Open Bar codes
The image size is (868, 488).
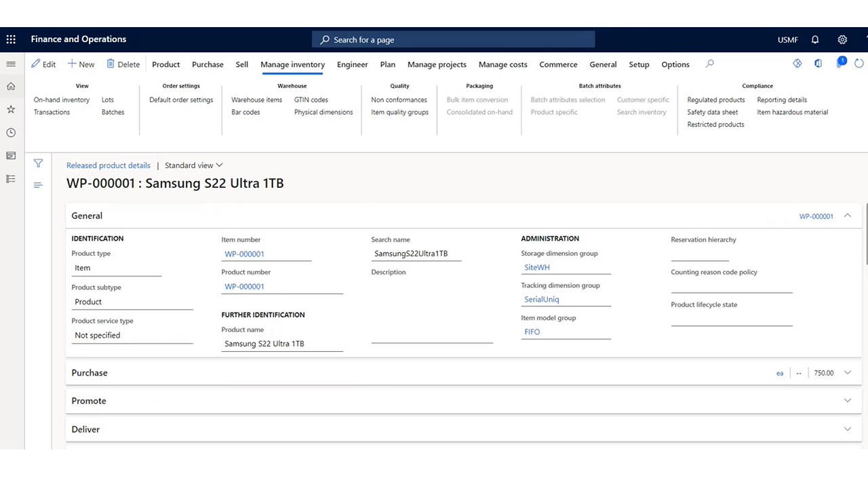[245, 112]
